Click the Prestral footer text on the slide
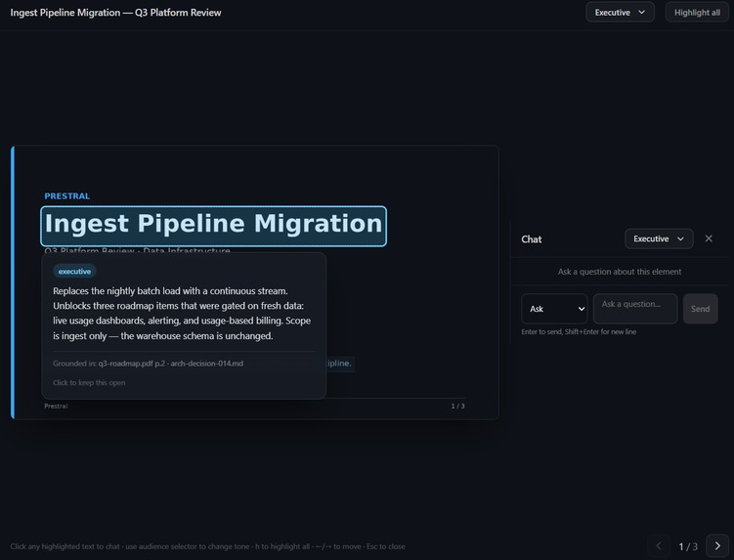Viewport: 734px width, 560px height. pos(56,406)
